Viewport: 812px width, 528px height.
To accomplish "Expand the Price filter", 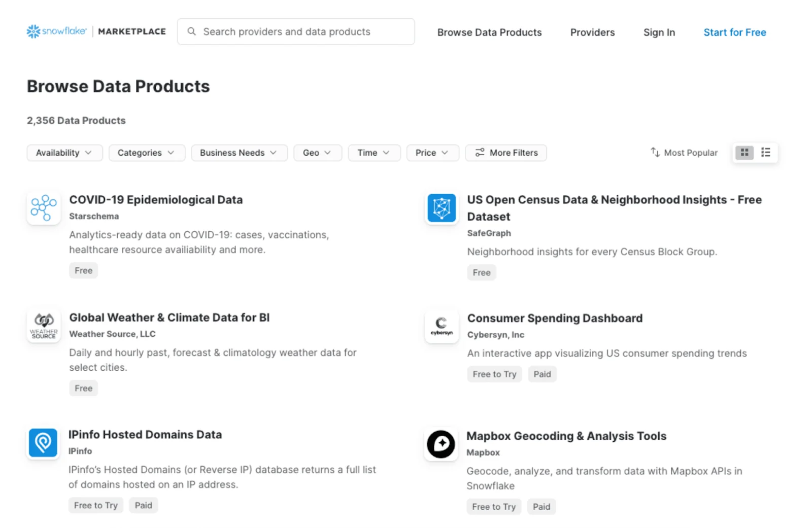I will click(x=432, y=153).
